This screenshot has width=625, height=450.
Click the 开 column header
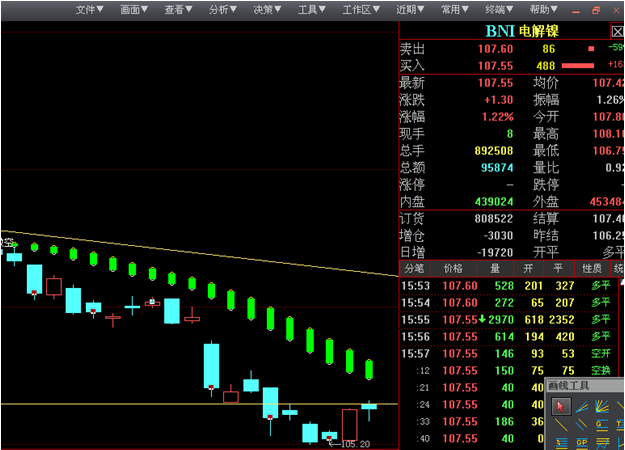click(x=528, y=269)
